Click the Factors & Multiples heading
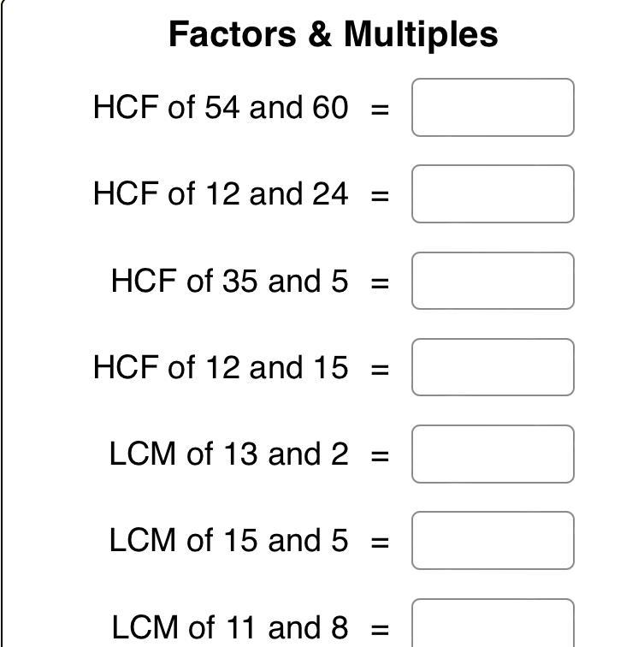Image resolution: width=644 pixels, height=647 pixels. (334, 34)
